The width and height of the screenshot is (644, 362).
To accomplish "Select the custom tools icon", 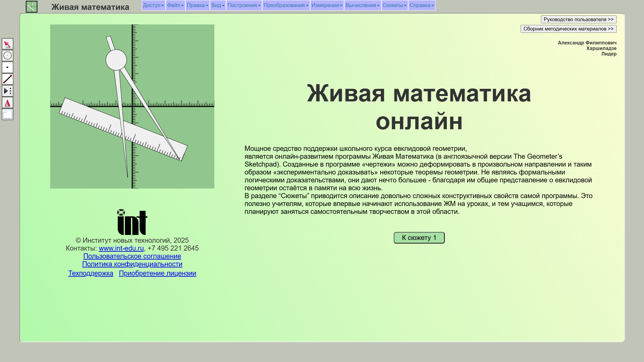I will pyautogui.click(x=8, y=91).
